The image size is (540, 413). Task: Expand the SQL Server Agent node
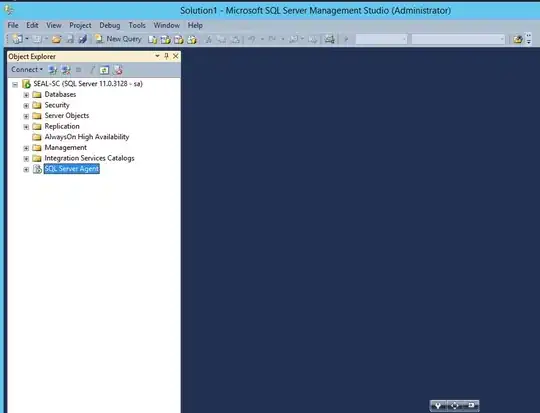coord(26,169)
